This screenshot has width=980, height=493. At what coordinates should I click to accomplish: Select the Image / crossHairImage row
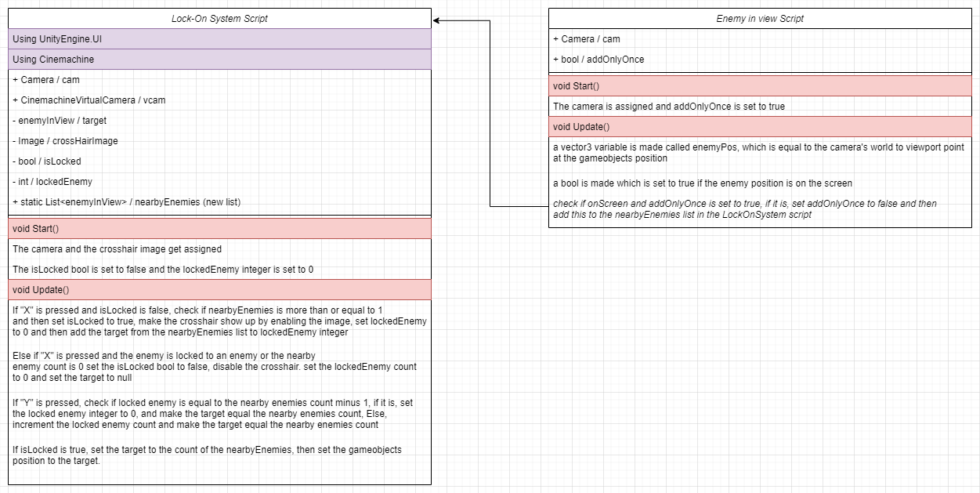(219, 140)
